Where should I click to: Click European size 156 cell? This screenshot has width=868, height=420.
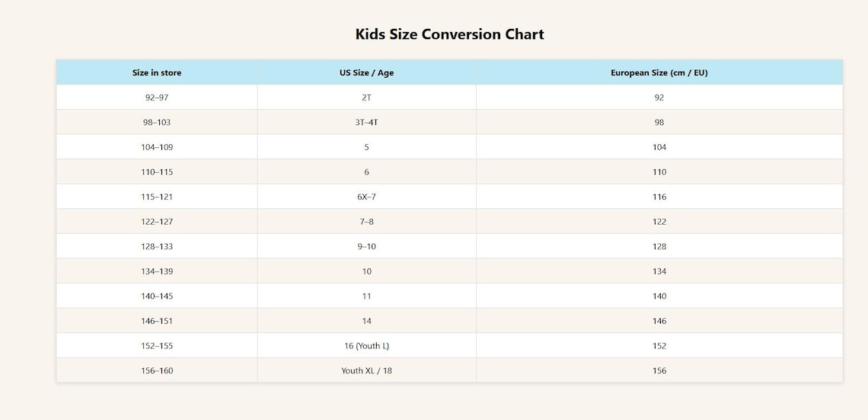[x=659, y=370]
